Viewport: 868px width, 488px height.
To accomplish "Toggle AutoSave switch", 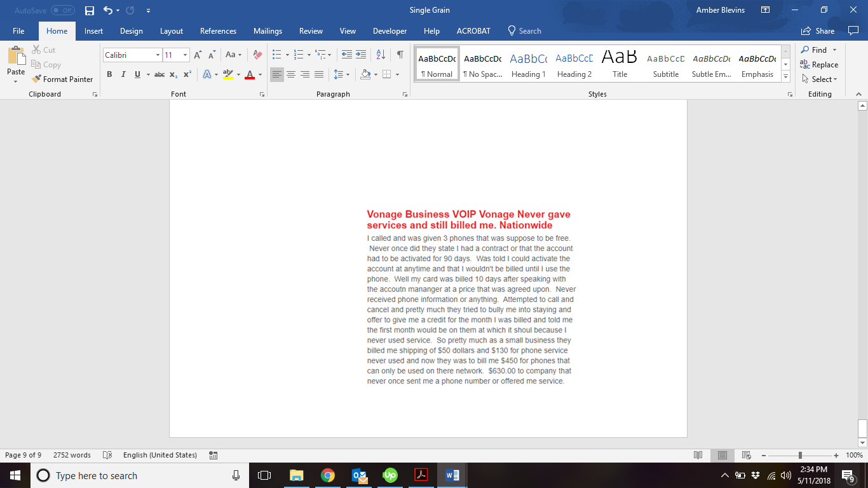I will 62,11.
